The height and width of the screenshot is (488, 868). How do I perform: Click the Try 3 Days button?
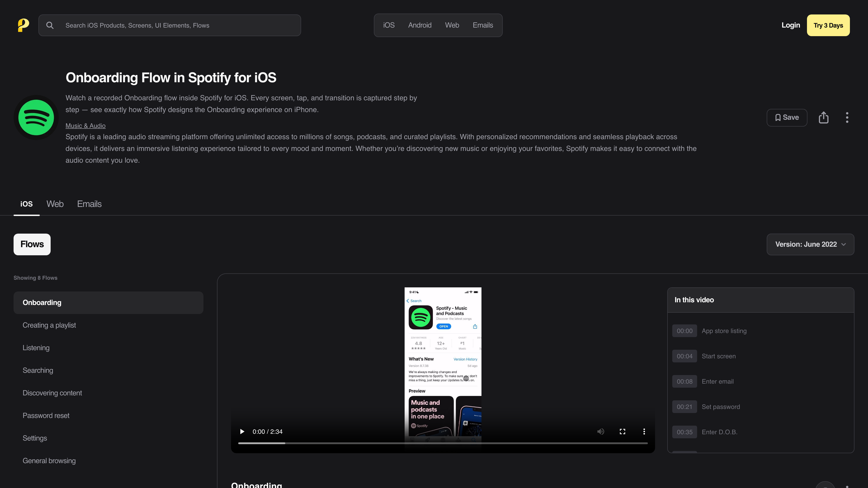(x=828, y=25)
